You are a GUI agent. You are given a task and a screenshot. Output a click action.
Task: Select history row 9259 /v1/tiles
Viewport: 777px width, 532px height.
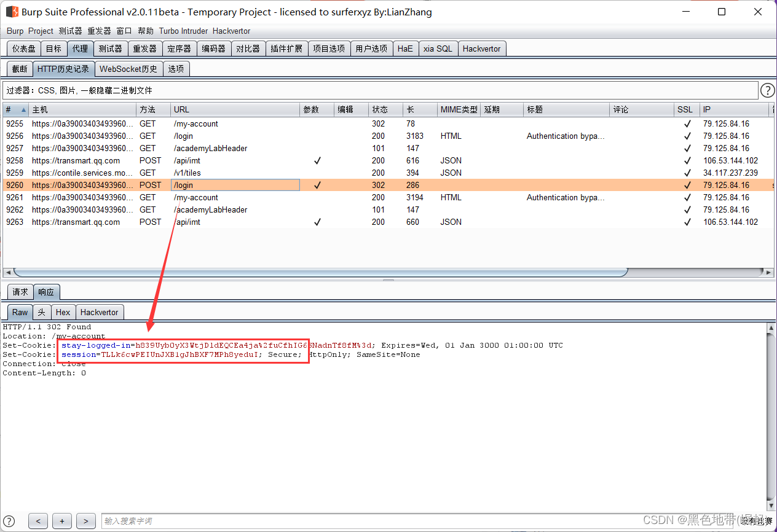(x=388, y=173)
